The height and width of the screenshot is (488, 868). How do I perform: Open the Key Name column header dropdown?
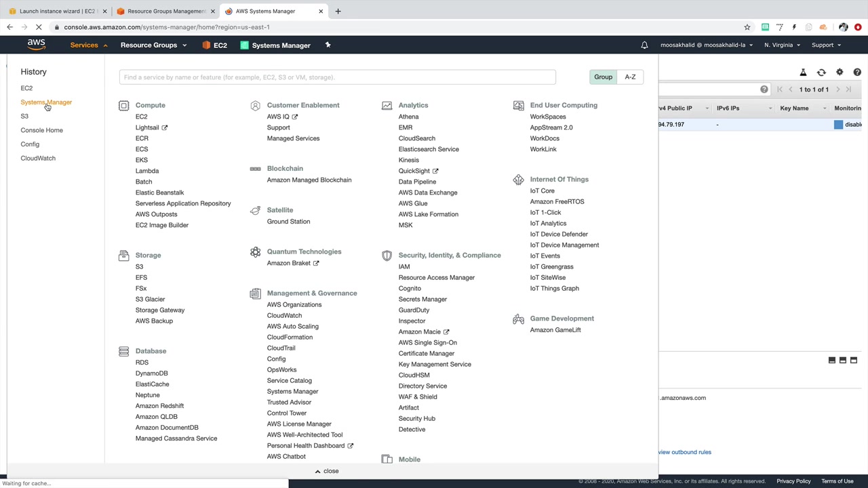[825, 108]
